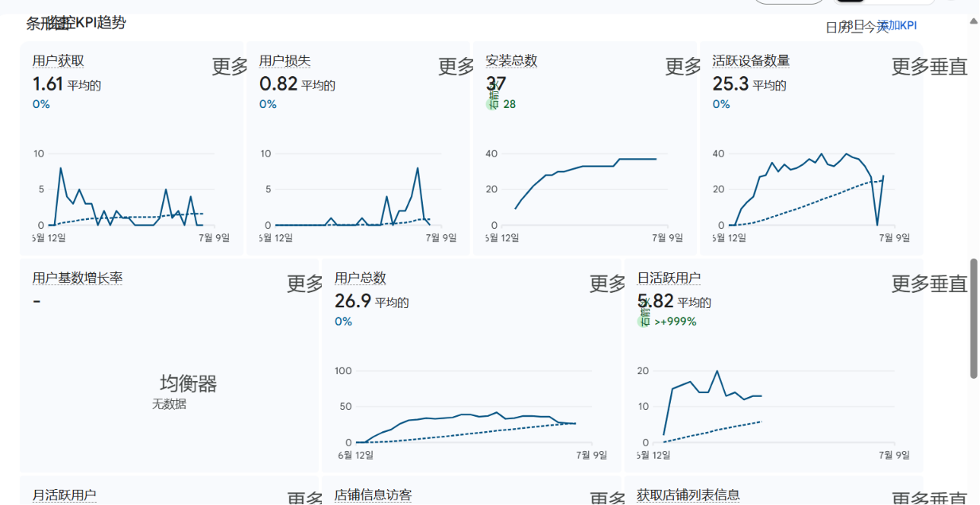
Task: Click the 5.82 average value
Action: [x=656, y=301]
